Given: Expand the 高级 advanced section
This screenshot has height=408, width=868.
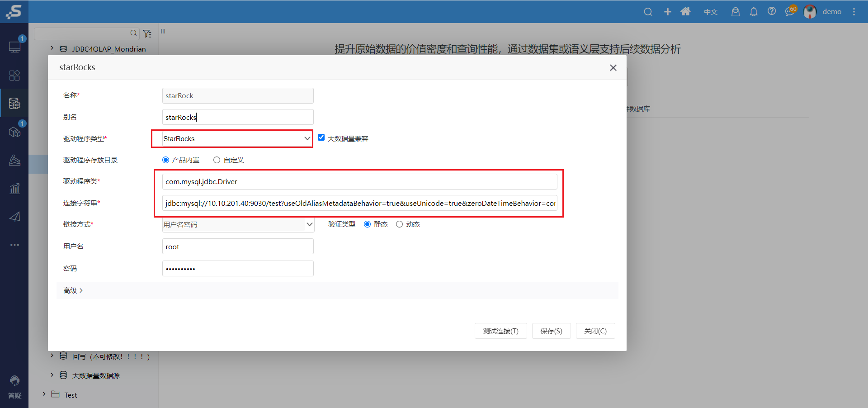Looking at the screenshot, I should click(73, 290).
